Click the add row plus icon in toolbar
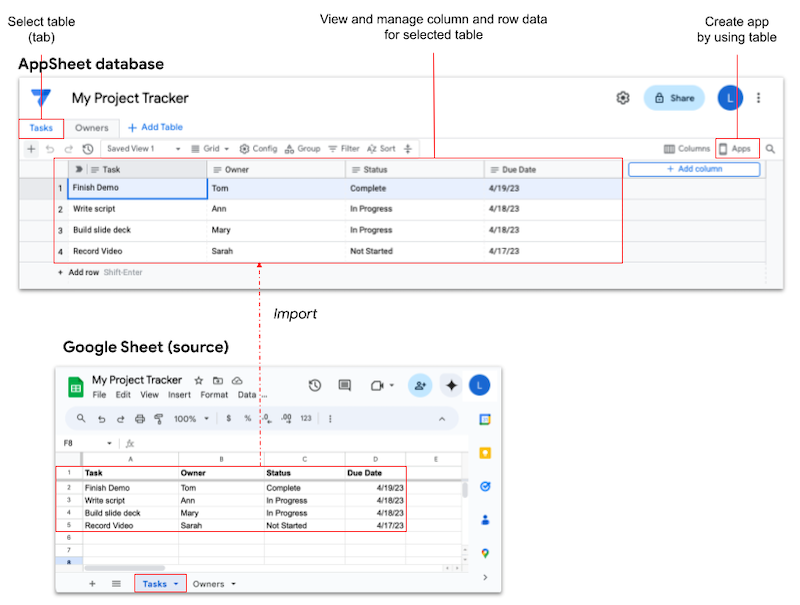The height and width of the screenshot is (605, 800). click(31, 149)
